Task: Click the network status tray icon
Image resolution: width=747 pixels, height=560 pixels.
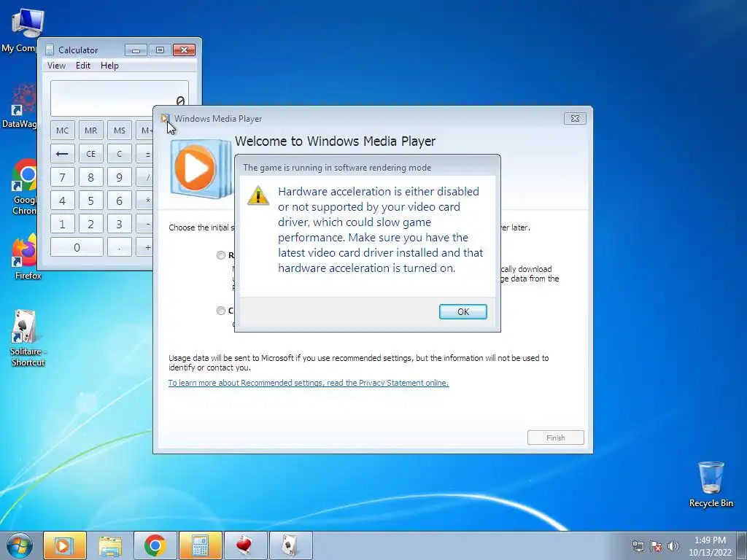Action: pyautogui.click(x=638, y=546)
